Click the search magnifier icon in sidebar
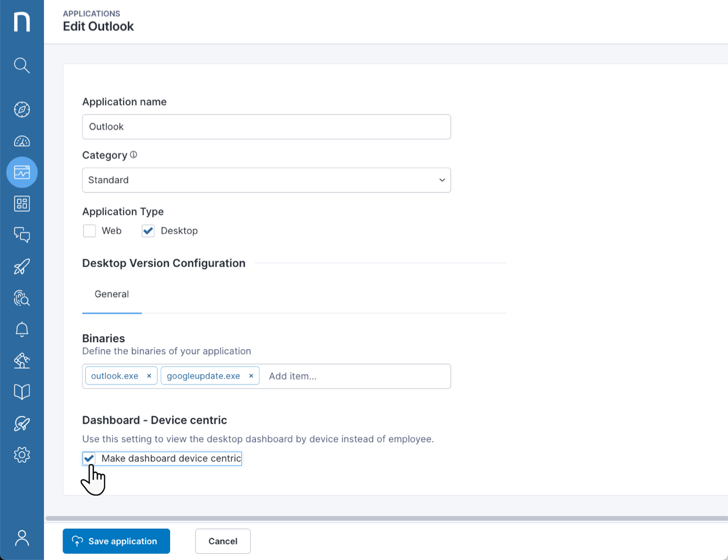This screenshot has height=560, width=728. [x=22, y=65]
